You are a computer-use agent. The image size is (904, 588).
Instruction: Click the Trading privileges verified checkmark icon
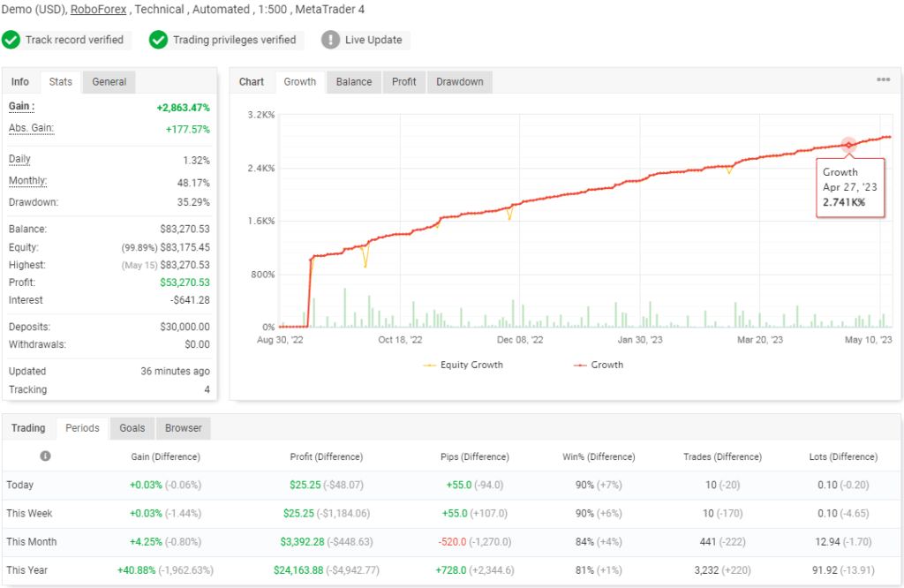[159, 40]
